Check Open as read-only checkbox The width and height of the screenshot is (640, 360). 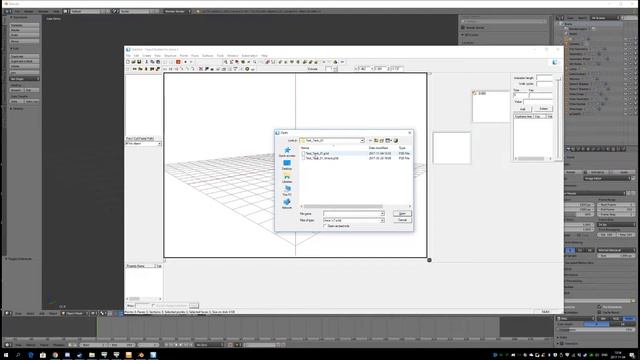[325, 226]
